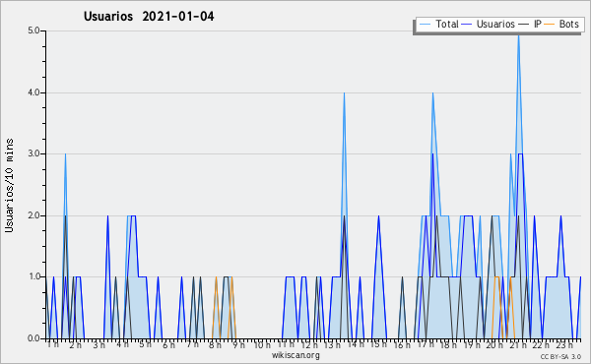
Task: Click the y-axis value 2.0
Action: [x=33, y=215]
